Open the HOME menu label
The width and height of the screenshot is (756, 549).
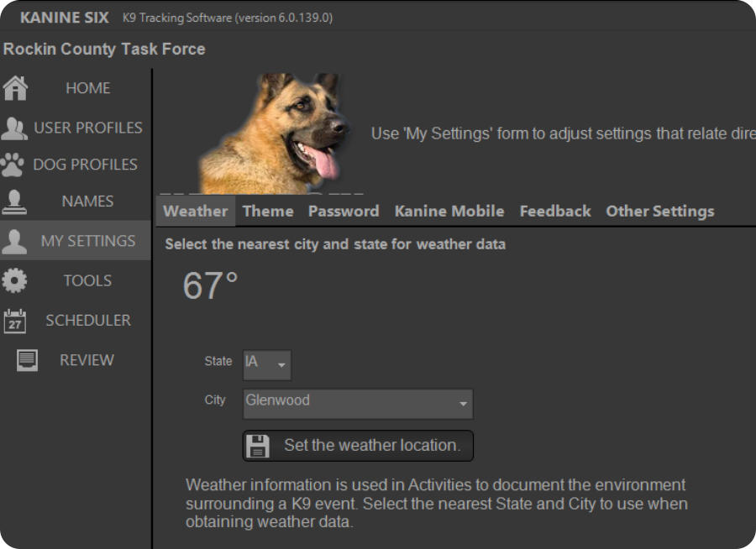(87, 88)
